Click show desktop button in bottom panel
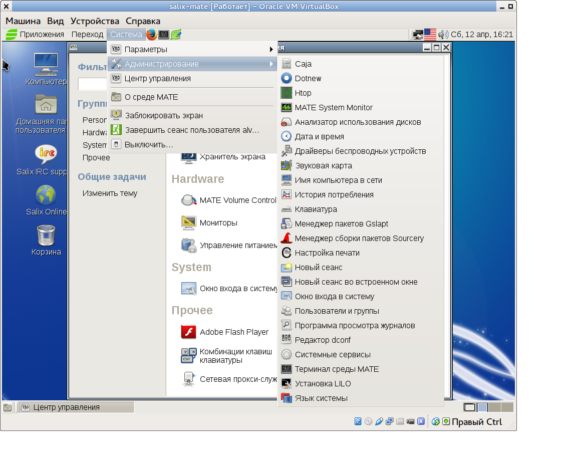The height and width of the screenshot is (449, 572). coord(8,407)
